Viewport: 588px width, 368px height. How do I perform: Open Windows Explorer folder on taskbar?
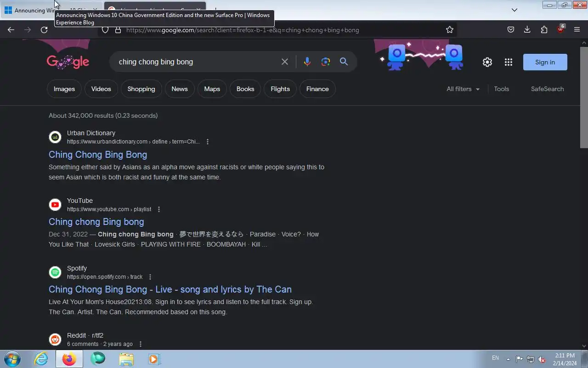pyautogui.click(x=126, y=359)
